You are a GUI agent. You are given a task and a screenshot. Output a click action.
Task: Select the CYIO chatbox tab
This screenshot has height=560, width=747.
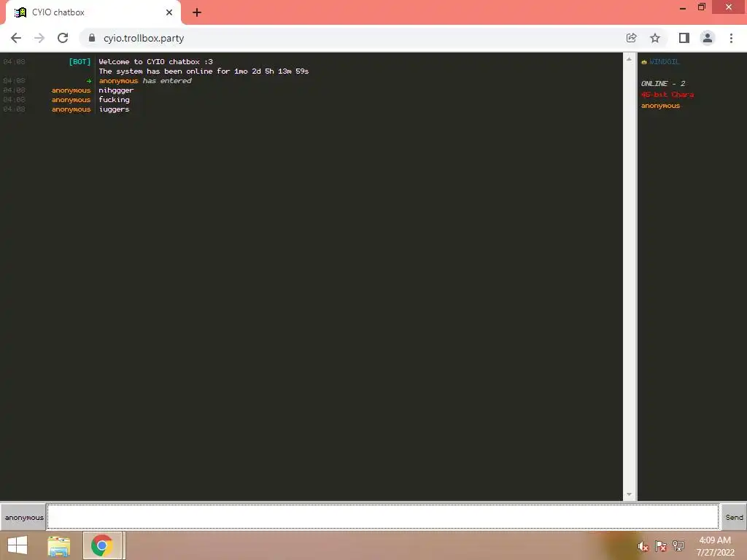pos(93,13)
